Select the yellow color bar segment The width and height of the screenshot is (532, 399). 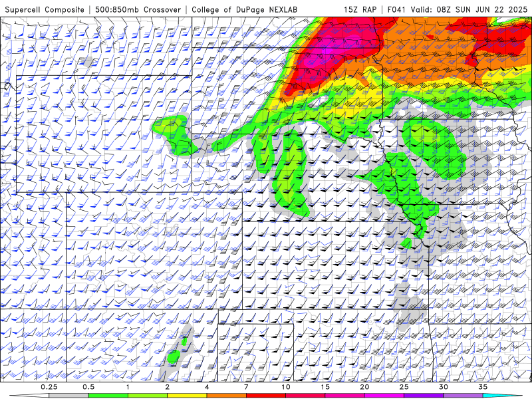tap(187, 396)
